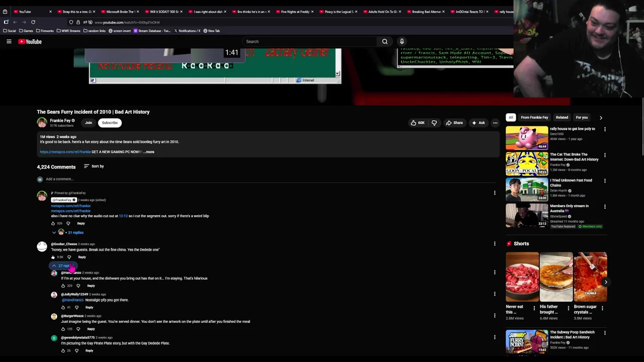Show next Shorts with the arrow
Image resolution: width=644 pixels, height=362 pixels.
click(x=606, y=282)
